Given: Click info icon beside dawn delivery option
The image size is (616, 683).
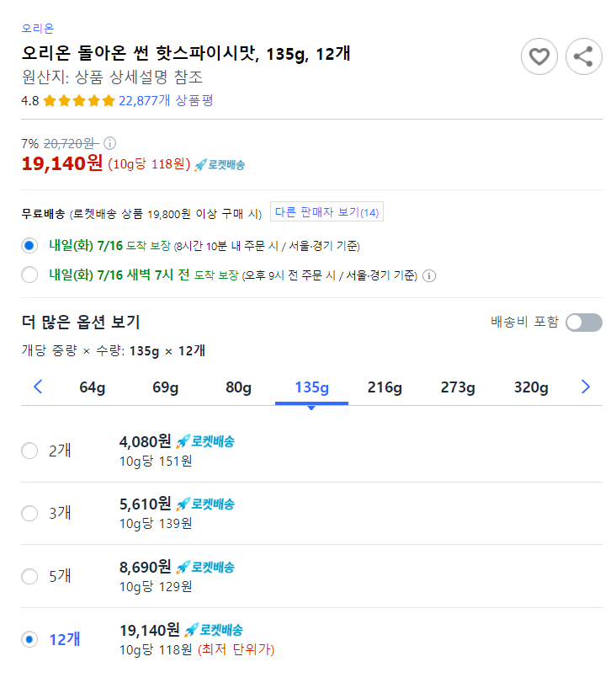Looking at the screenshot, I should click(429, 275).
